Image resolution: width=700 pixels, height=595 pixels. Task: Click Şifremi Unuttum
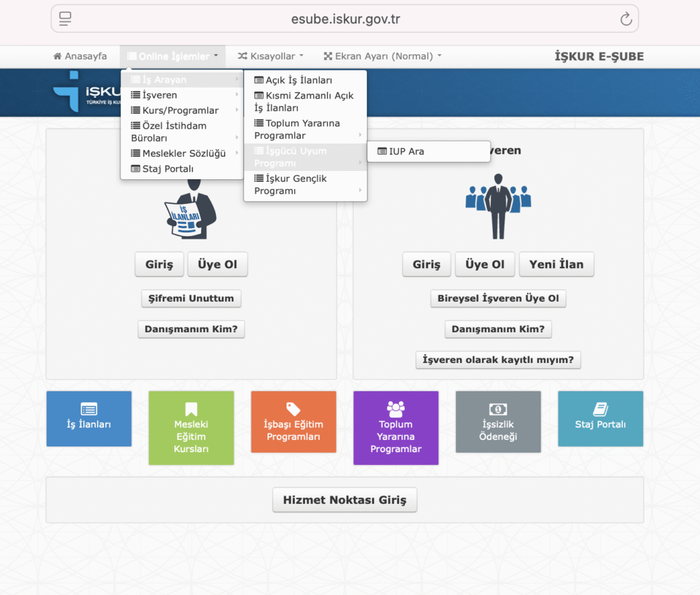191,298
